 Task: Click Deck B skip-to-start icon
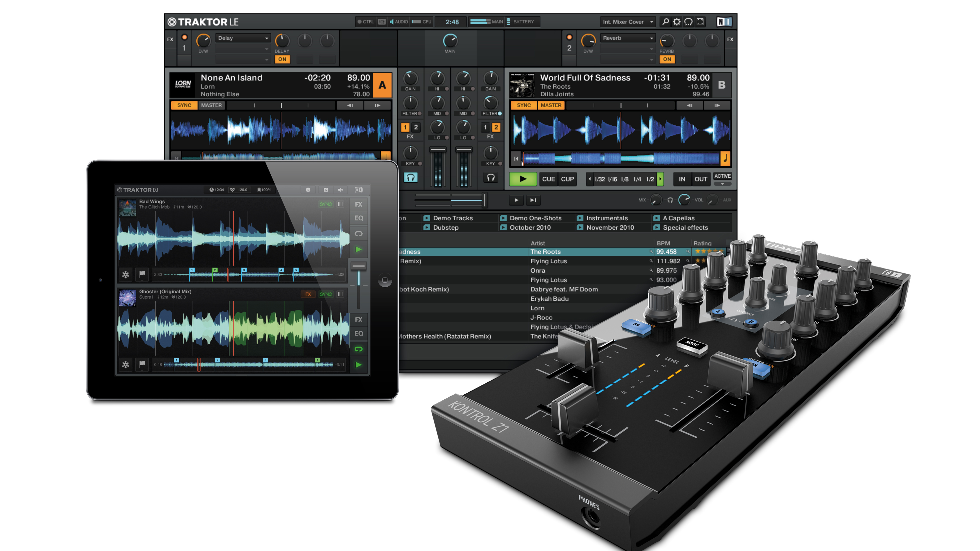[516, 159]
